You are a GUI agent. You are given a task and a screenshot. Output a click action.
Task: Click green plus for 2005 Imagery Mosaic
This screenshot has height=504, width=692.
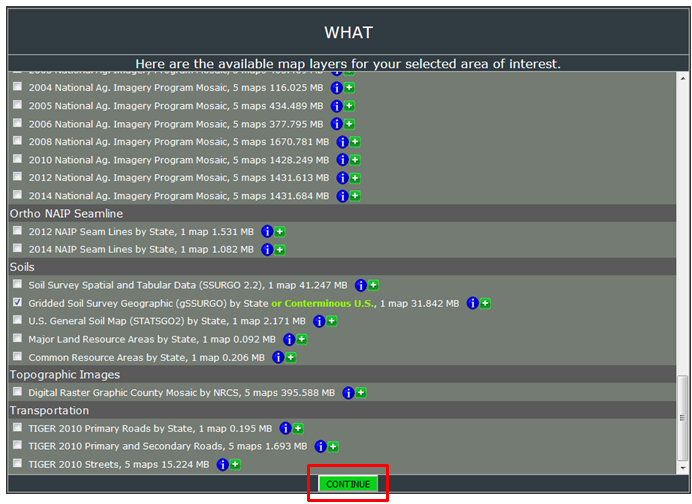click(349, 106)
